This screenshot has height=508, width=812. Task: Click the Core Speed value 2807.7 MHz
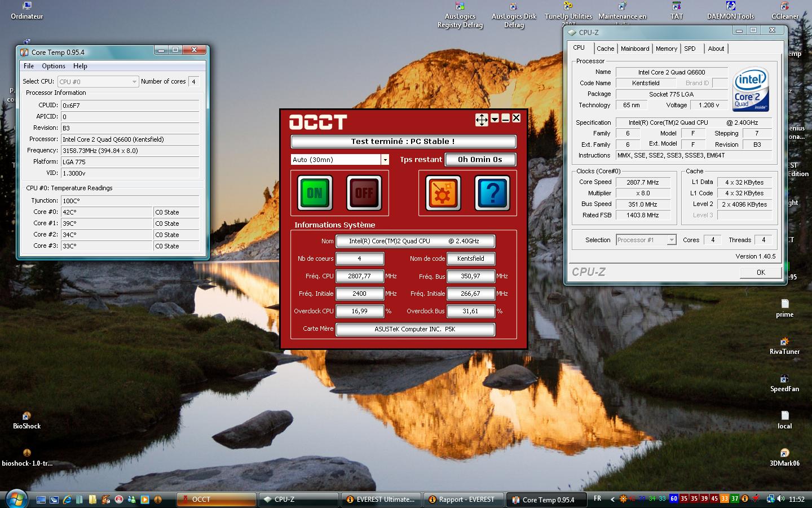pos(643,182)
